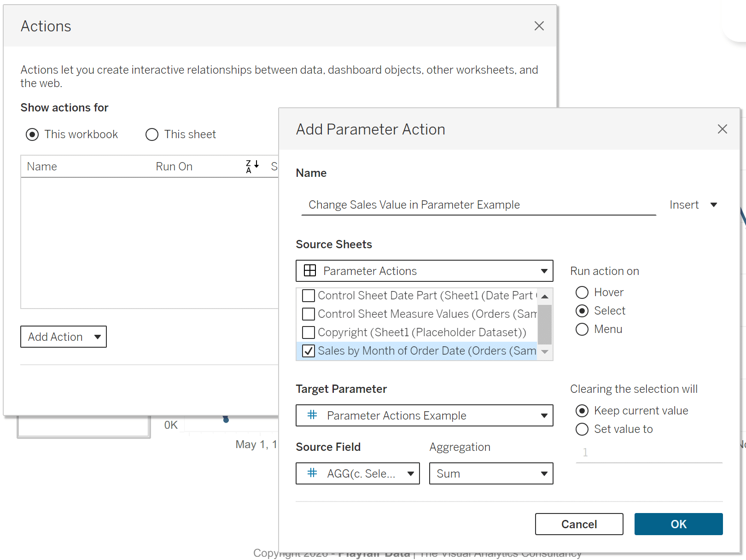Click the Set value to input field
Image resolution: width=746 pixels, height=560 pixels.
(x=649, y=452)
